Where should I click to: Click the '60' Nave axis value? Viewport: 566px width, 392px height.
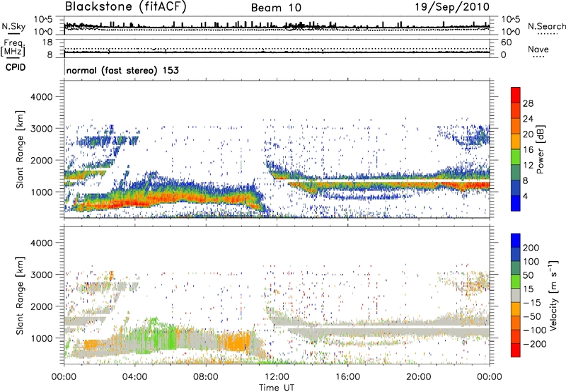pyautogui.click(x=506, y=42)
